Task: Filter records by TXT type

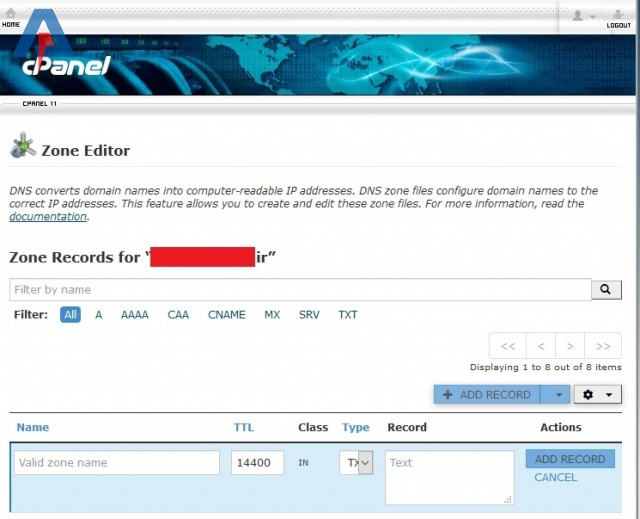Action: [348, 315]
